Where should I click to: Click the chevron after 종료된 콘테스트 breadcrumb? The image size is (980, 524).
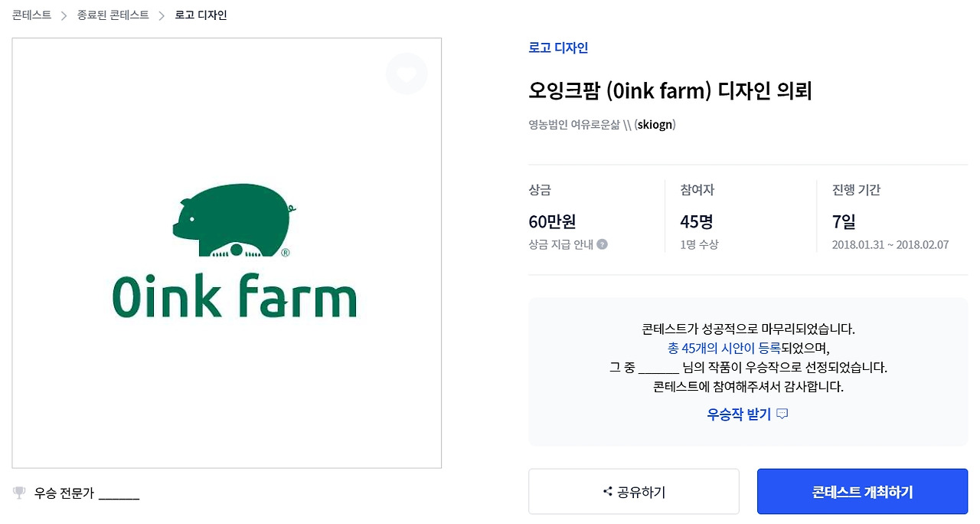coord(162,15)
